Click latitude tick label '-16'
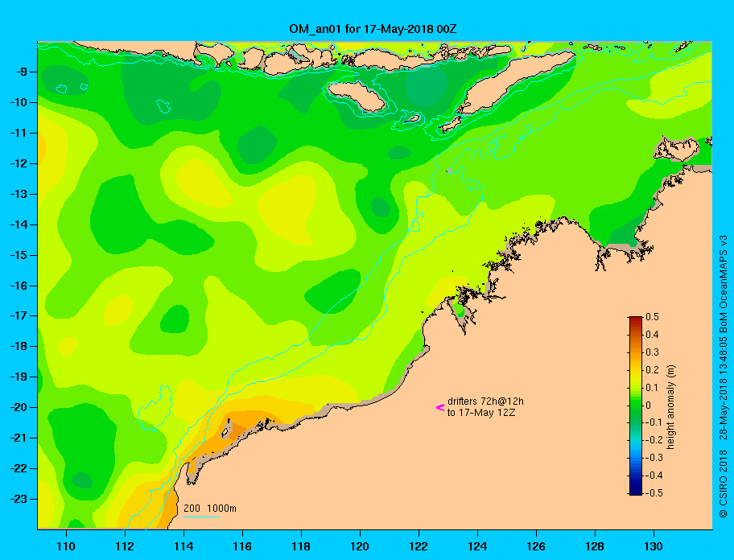This screenshot has width=734, height=560. [19, 286]
